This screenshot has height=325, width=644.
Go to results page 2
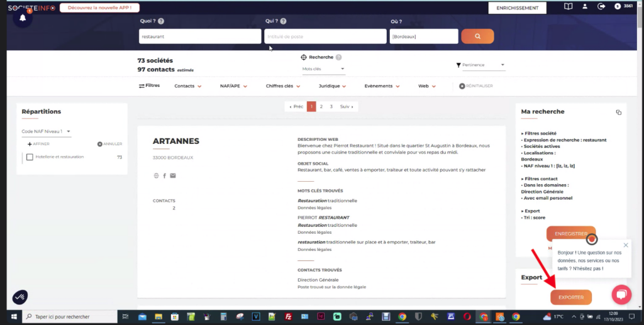pos(321,107)
